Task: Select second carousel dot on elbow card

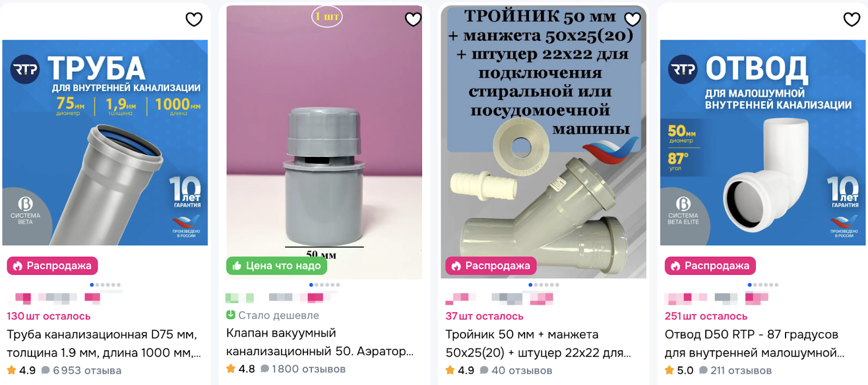Action: 756,285
